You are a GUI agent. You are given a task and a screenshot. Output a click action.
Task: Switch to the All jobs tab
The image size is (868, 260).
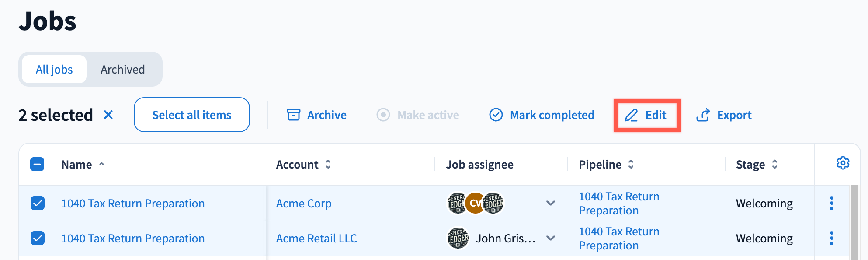tap(54, 69)
